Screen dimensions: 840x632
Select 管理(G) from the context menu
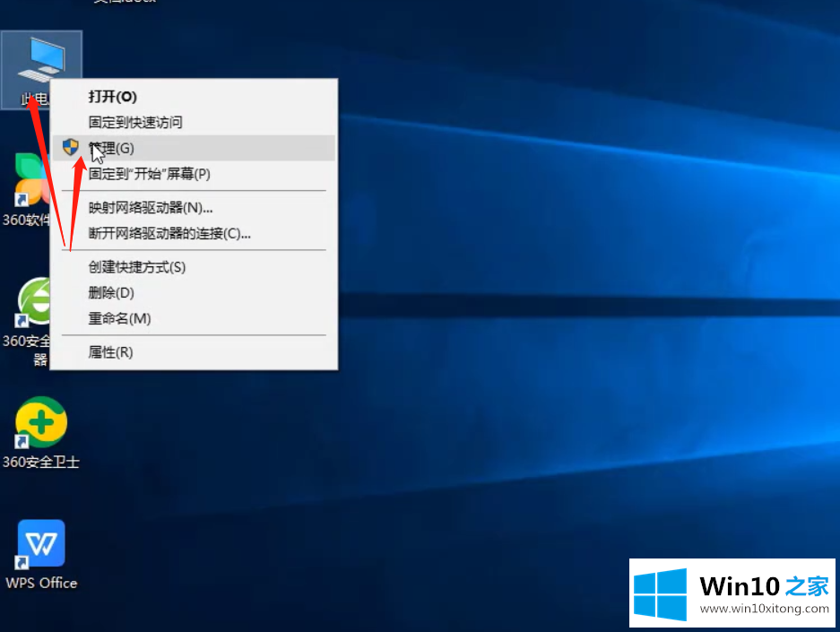pyautogui.click(x=194, y=148)
